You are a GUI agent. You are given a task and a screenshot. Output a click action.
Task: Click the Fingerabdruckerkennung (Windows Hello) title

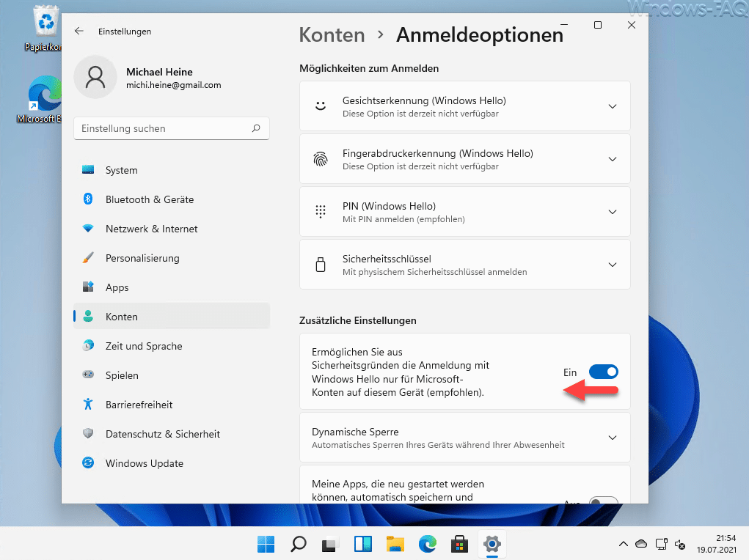coord(437,153)
